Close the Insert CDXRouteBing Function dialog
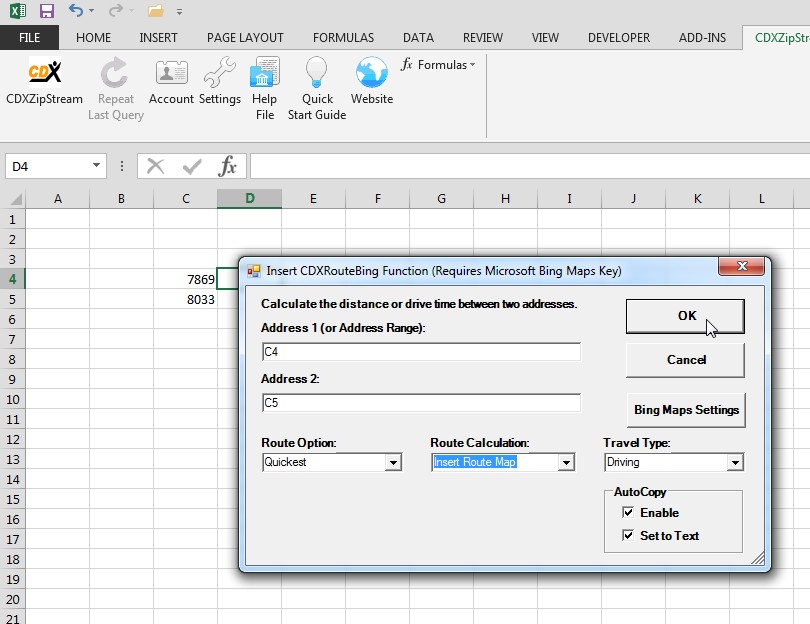810x624 pixels. pyautogui.click(x=742, y=266)
